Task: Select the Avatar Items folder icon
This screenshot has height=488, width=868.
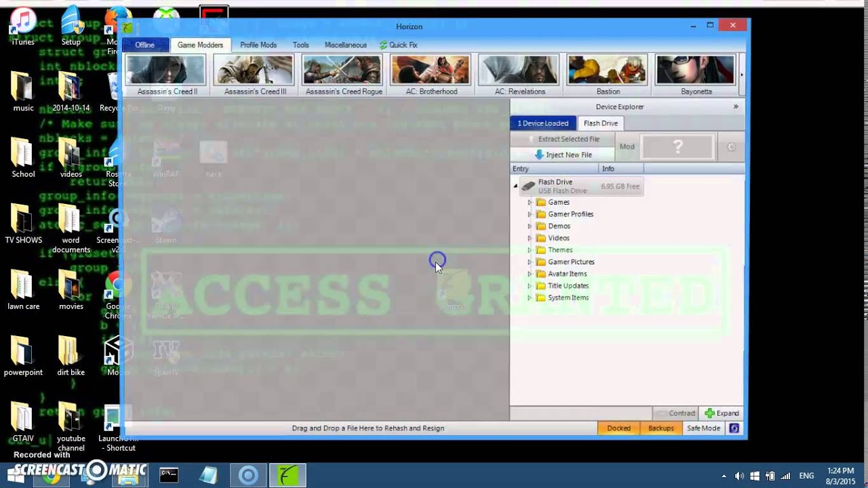Action: (x=540, y=274)
